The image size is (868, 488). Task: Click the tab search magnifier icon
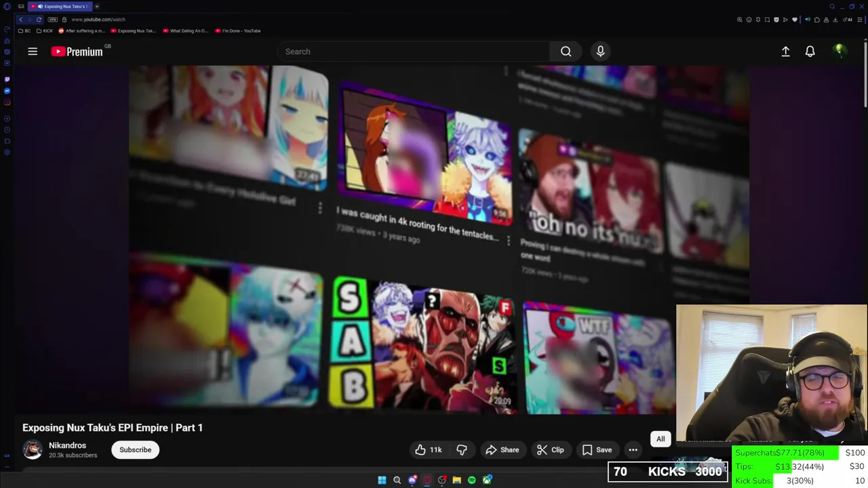(x=832, y=6)
